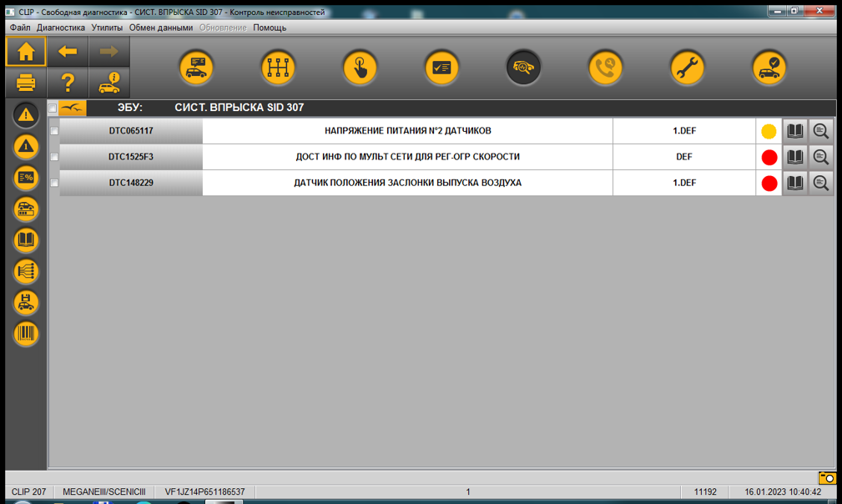The height and width of the screenshot is (504, 842).
Task: Click the back arrow button
Action: click(68, 52)
